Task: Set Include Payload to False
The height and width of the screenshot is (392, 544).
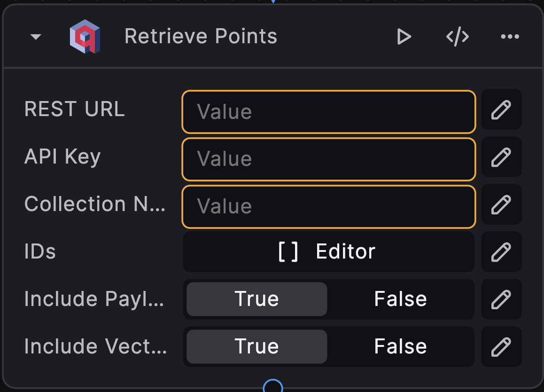Action: (400, 299)
